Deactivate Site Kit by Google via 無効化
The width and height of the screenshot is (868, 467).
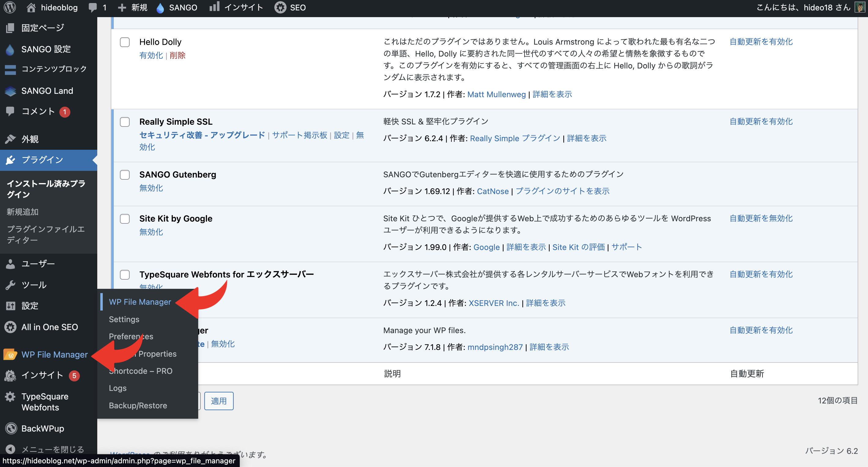151,232
